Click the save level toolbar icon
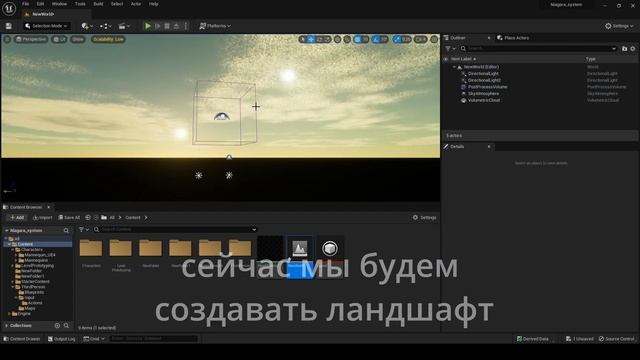 tap(9, 26)
